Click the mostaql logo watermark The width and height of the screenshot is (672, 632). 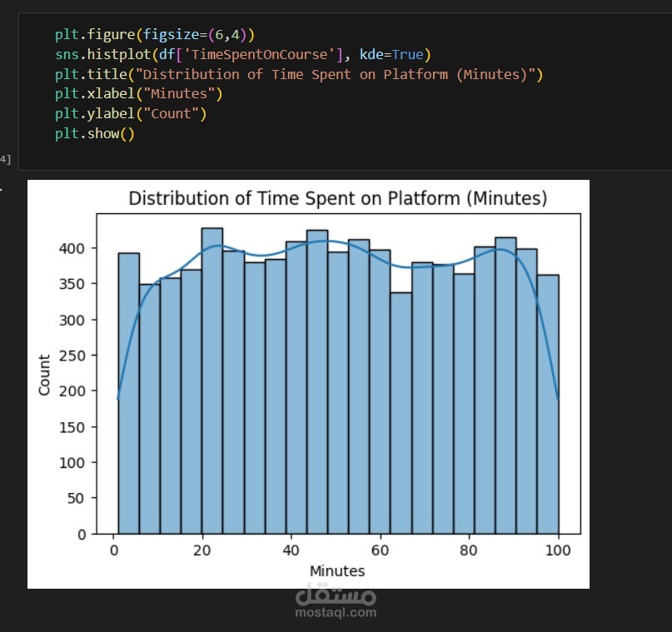[336, 594]
